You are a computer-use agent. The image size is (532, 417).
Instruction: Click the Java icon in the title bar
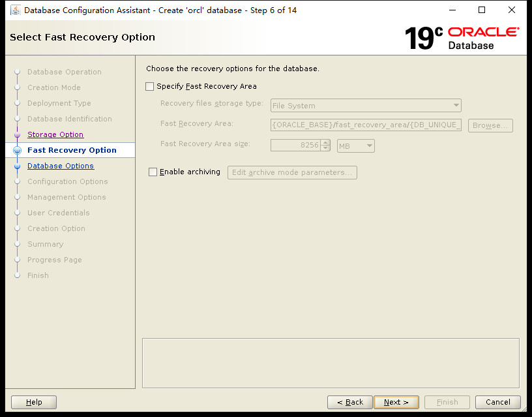click(x=15, y=10)
